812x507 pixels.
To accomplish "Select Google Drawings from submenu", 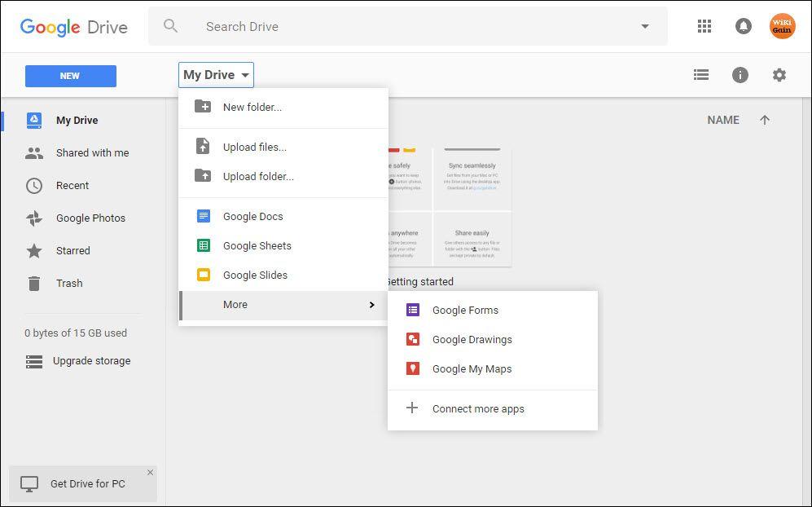I will [493, 340].
